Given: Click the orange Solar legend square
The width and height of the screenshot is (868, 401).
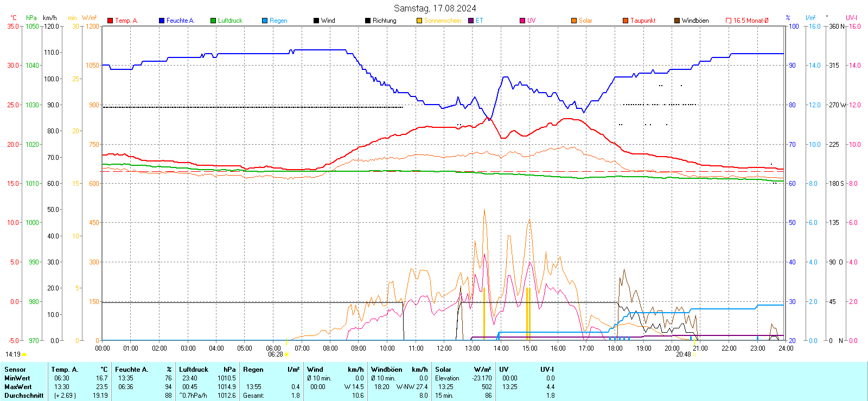Looking at the screenshot, I should point(574,21).
